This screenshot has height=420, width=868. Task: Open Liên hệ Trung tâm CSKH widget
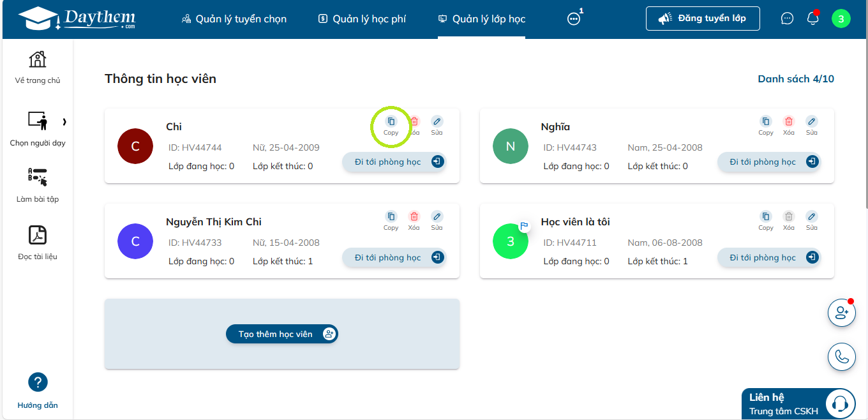[798, 404]
